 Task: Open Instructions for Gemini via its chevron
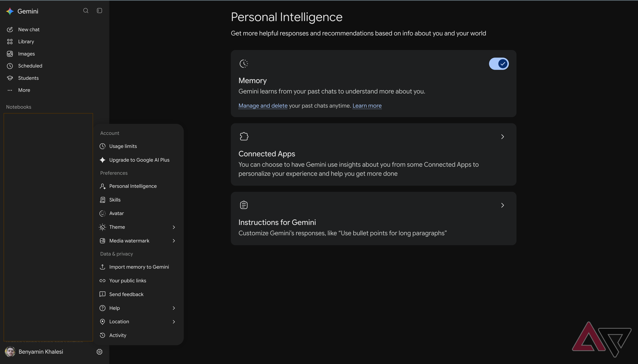[x=503, y=205]
